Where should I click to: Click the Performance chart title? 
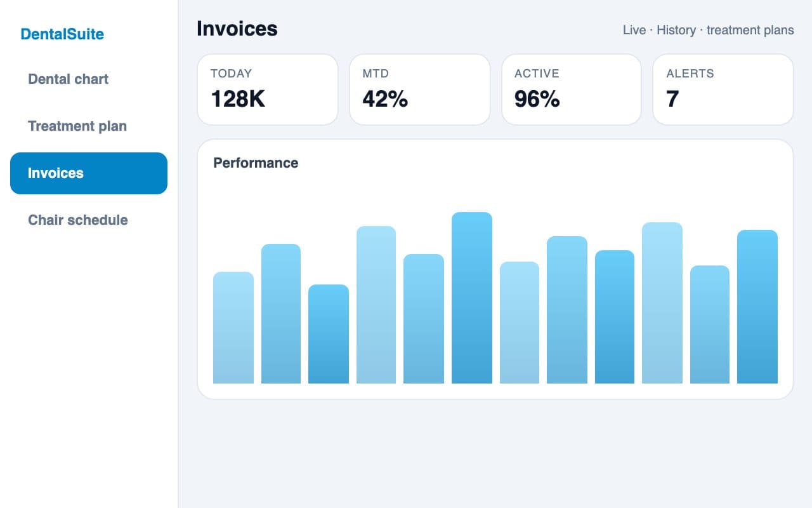(256, 163)
